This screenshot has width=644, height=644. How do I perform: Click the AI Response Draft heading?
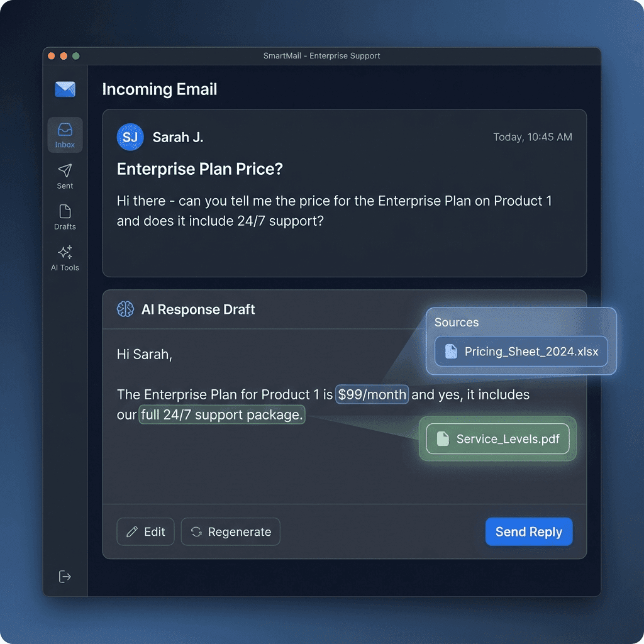198,309
